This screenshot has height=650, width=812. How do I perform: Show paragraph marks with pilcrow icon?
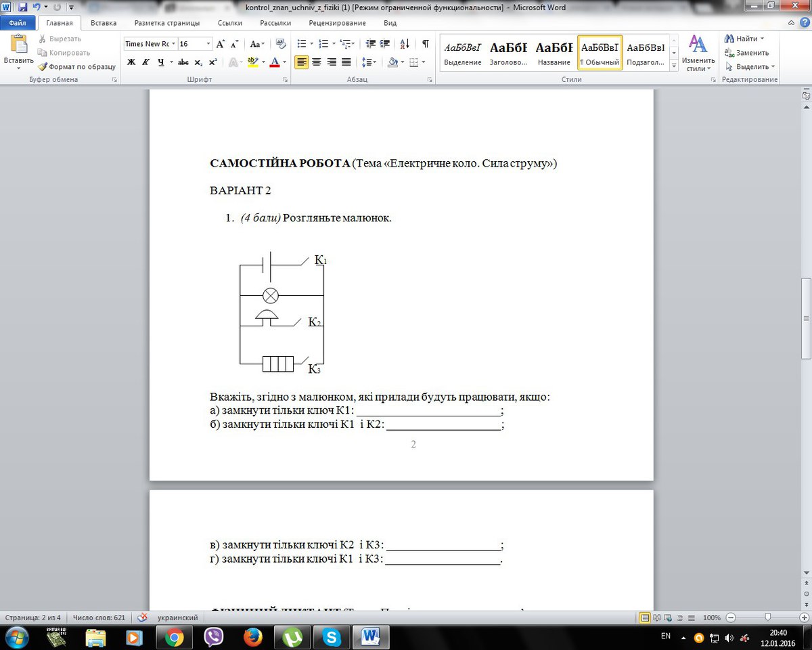tap(425, 44)
